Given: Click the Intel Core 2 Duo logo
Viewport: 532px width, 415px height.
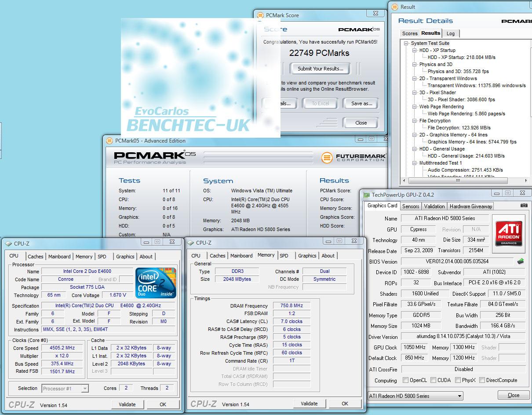Looking at the screenshot, I should tap(156, 283).
